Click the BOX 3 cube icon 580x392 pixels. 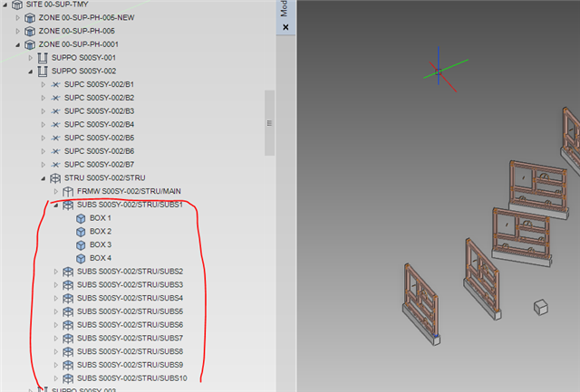click(x=81, y=245)
